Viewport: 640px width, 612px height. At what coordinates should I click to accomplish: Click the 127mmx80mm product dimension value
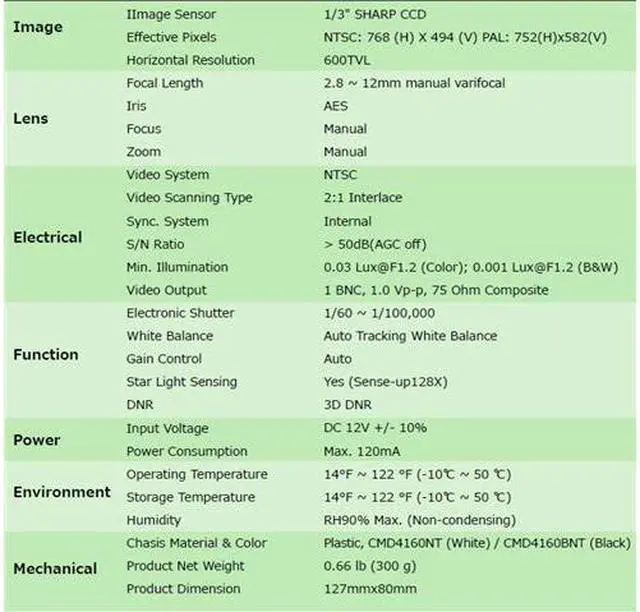tap(369, 589)
